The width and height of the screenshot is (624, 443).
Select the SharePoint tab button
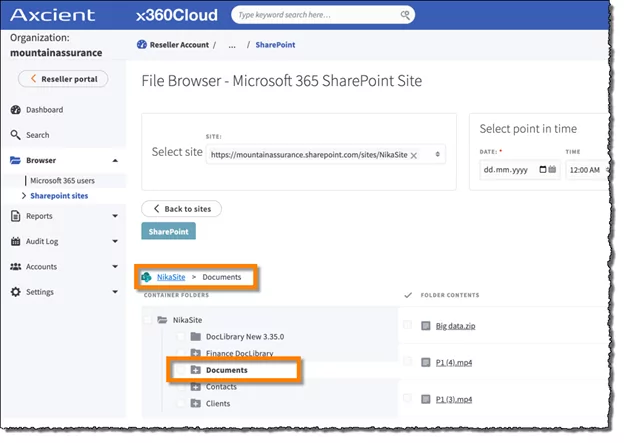coord(168,232)
